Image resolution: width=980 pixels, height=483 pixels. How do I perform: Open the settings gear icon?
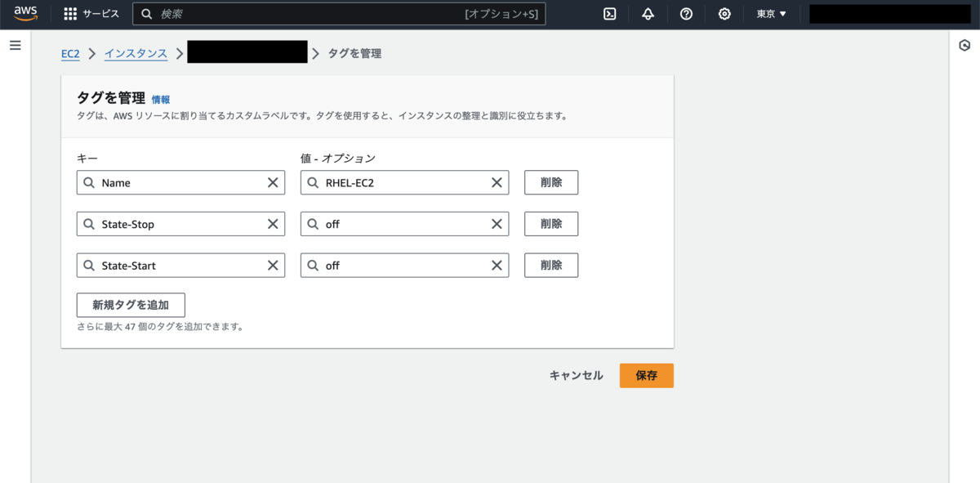(x=724, y=14)
